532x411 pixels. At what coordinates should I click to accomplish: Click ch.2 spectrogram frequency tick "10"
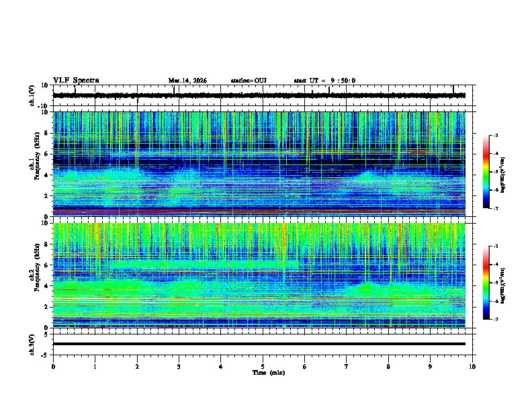45,223
